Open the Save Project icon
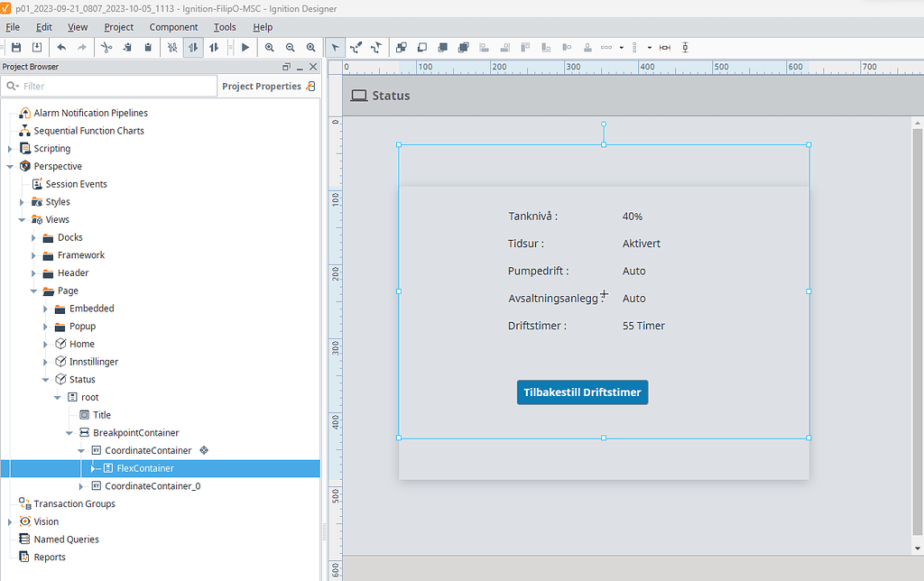 click(15, 47)
